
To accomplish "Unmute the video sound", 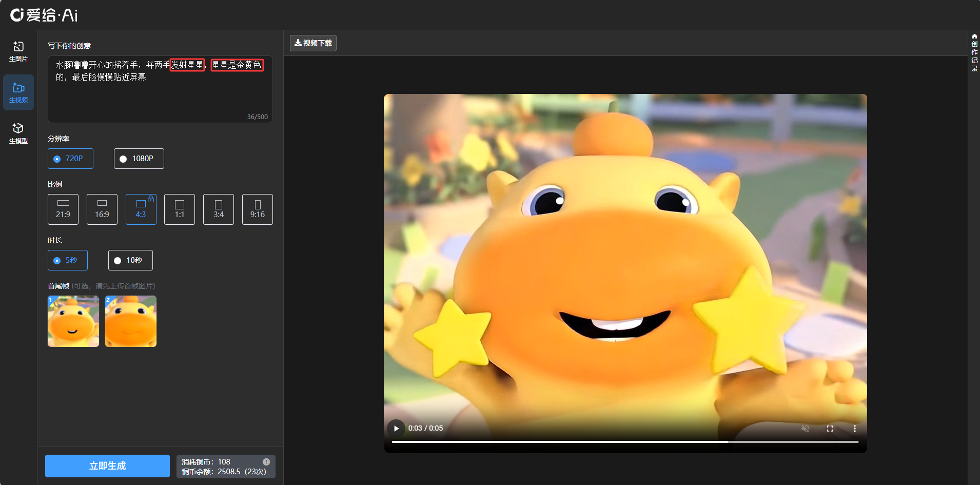I will [806, 429].
